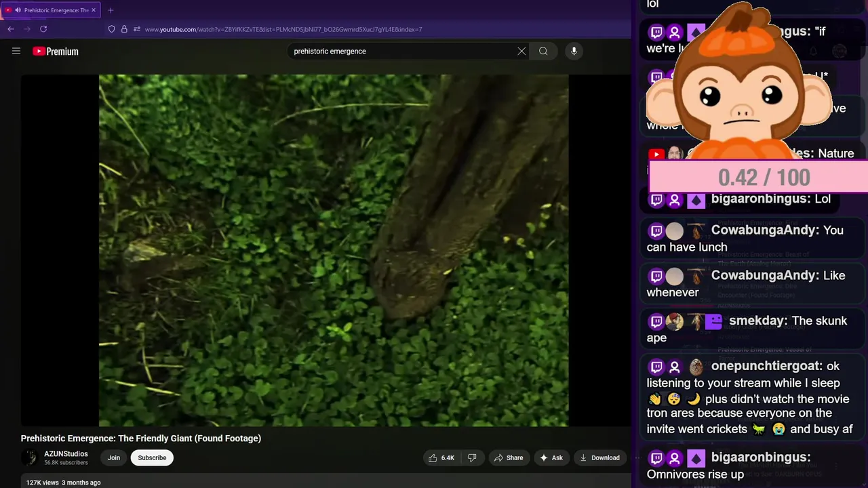Subscribe to AZUNStudios channel
This screenshot has height=488, width=868.
pyautogui.click(x=152, y=457)
